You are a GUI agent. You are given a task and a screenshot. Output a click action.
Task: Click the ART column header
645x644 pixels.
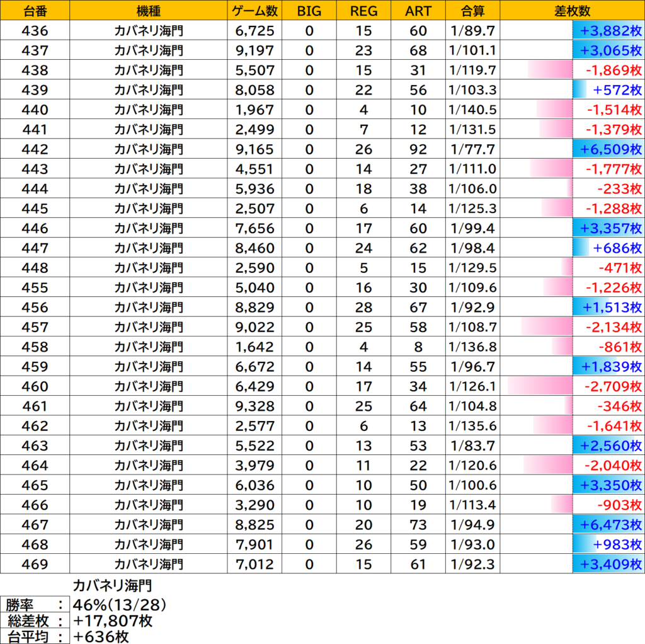pos(418,10)
